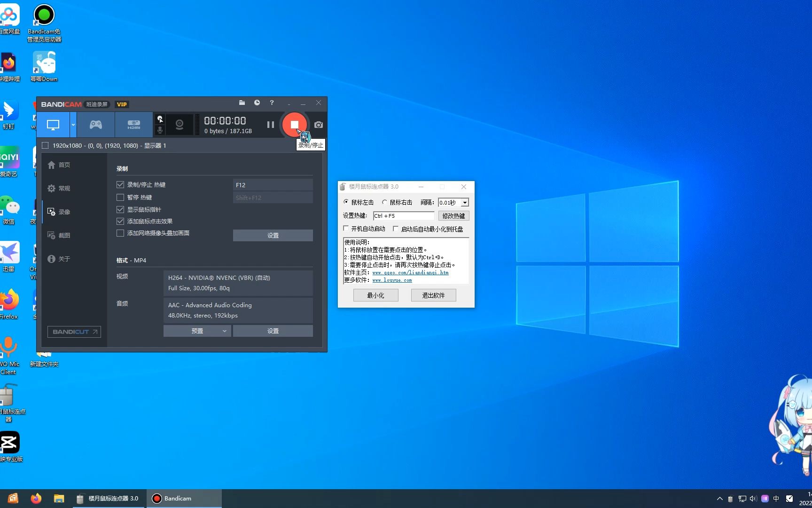Toggle mouse cursor effect icon
This screenshot has width=812, height=508.
point(160,119)
